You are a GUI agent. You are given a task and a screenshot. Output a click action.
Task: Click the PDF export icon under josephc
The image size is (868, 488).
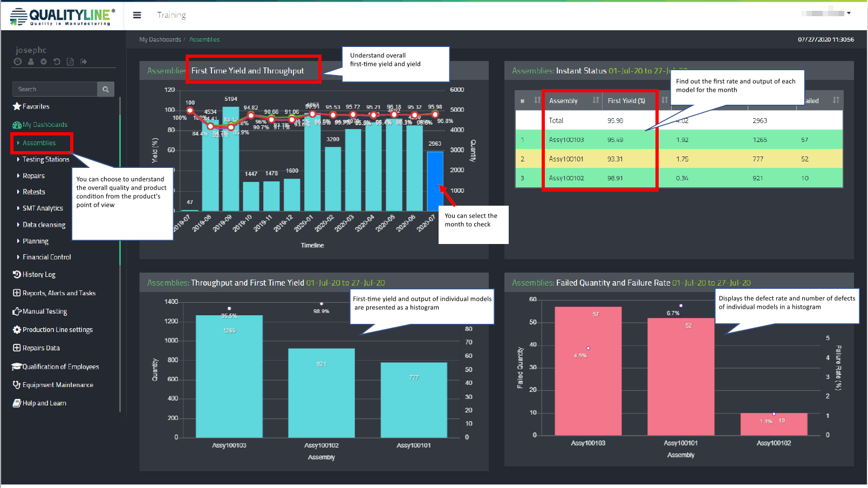click(70, 62)
